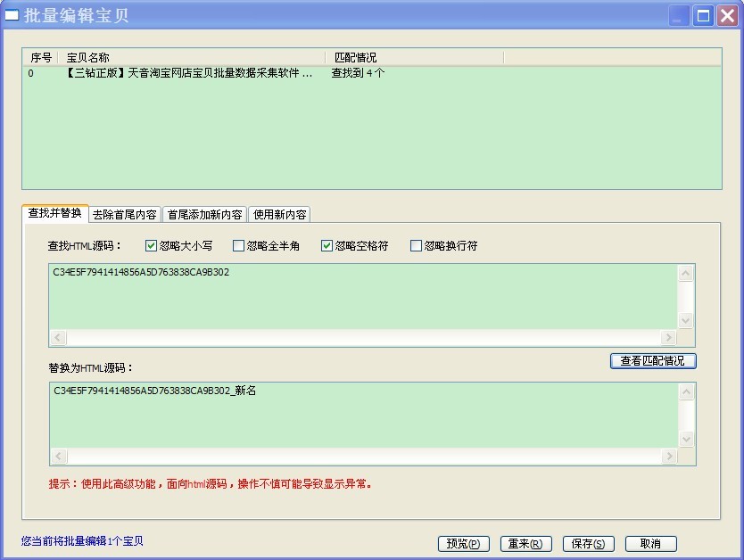Image resolution: width=744 pixels, height=560 pixels.
Task: Cancel with the 取消 button
Action: tap(650, 544)
